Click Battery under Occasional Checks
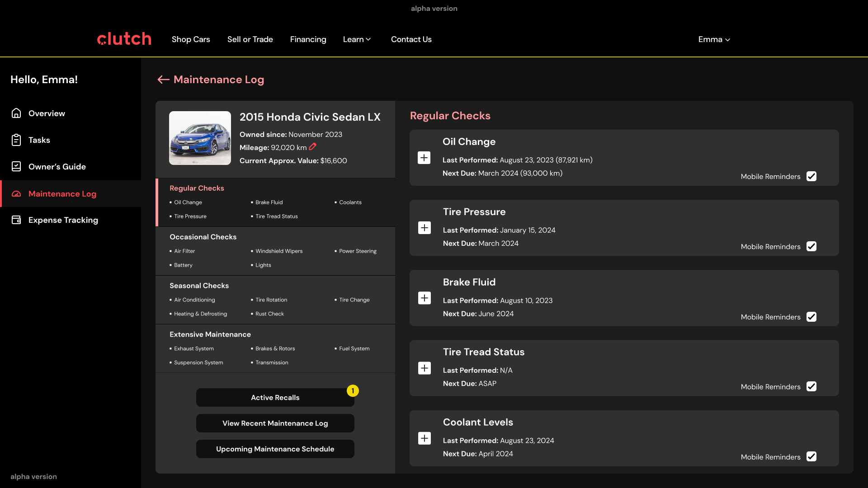Image resolution: width=868 pixels, height=488 pixels. pyautogui.click(x=183, y=265)
